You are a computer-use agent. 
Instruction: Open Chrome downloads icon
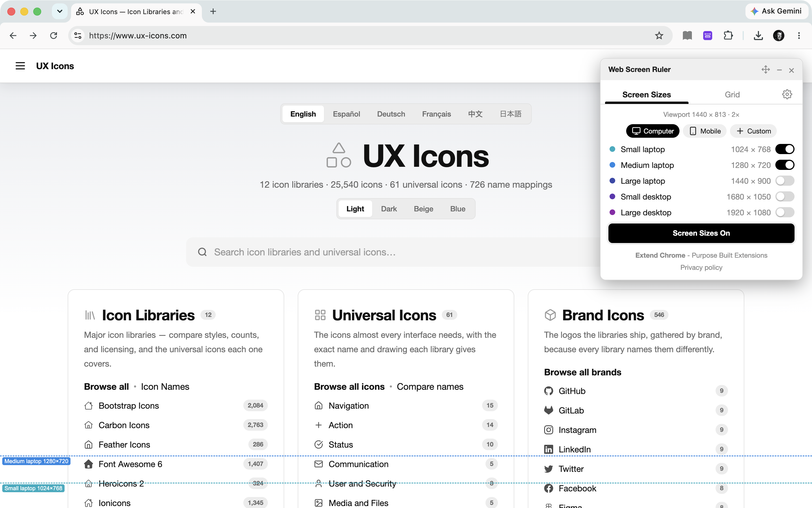(758, 36)
